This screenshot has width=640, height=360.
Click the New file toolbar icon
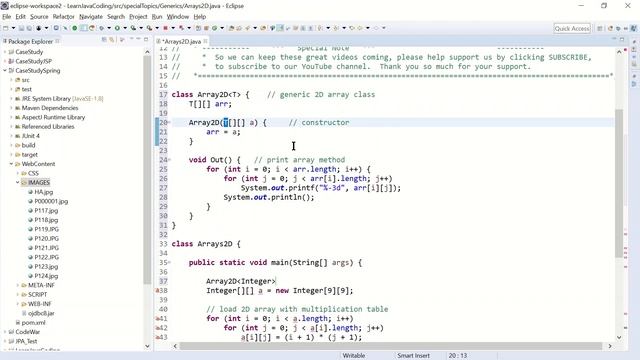(x=6, y=28)
